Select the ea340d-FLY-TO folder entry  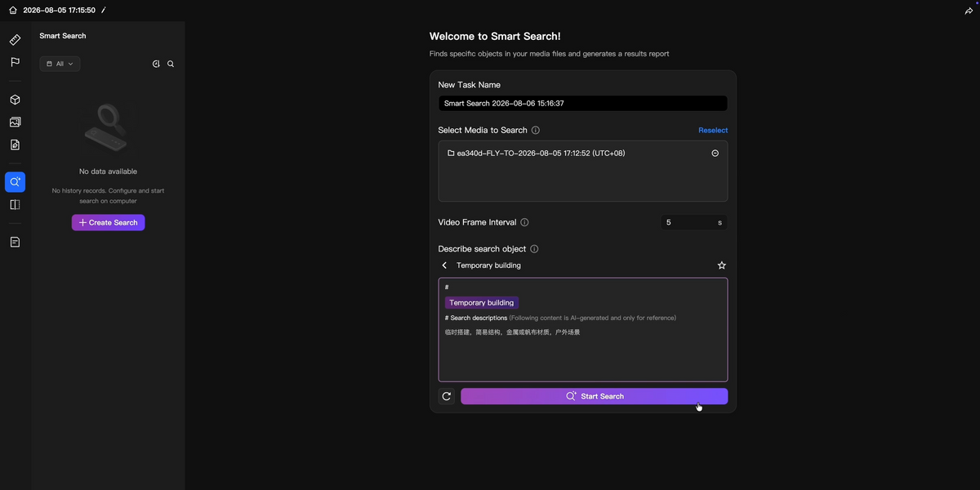[x=537, y=153]
